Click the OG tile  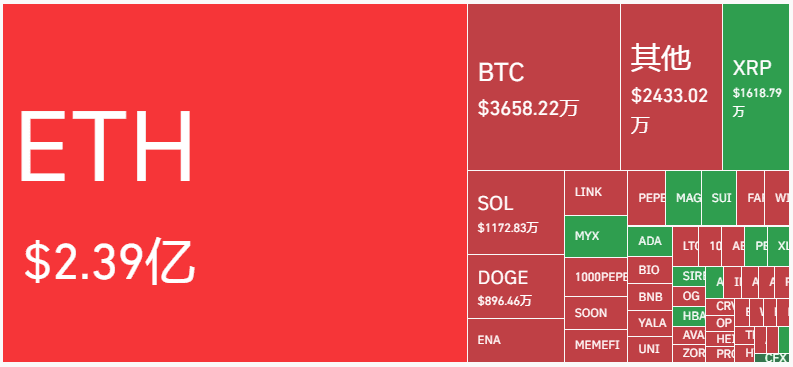[x=689, y=296]
